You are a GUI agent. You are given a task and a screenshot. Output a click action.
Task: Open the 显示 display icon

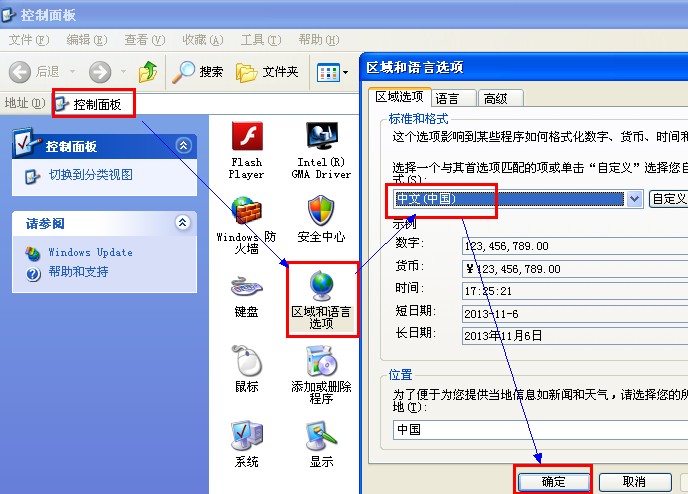pos(321,437)
